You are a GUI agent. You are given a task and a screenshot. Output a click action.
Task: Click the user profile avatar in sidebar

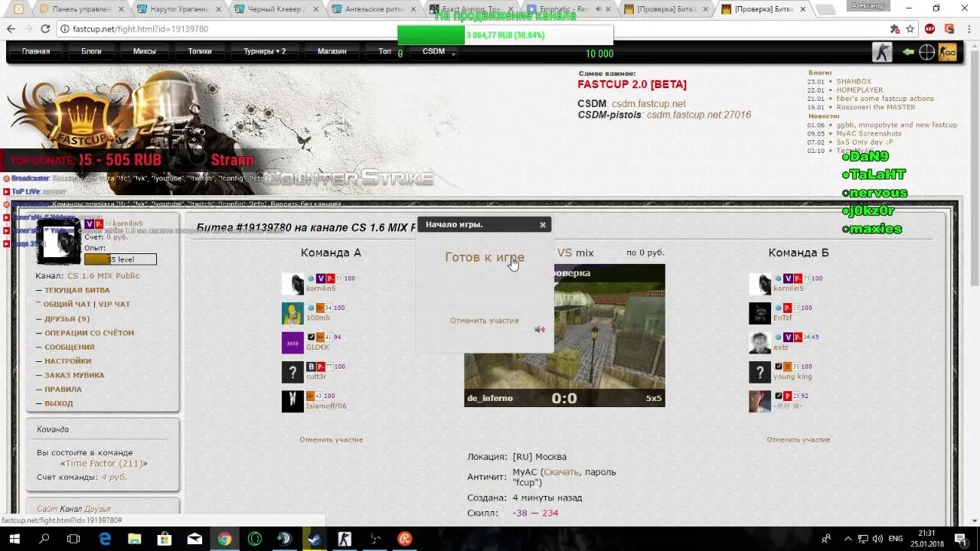pos(59,240)
